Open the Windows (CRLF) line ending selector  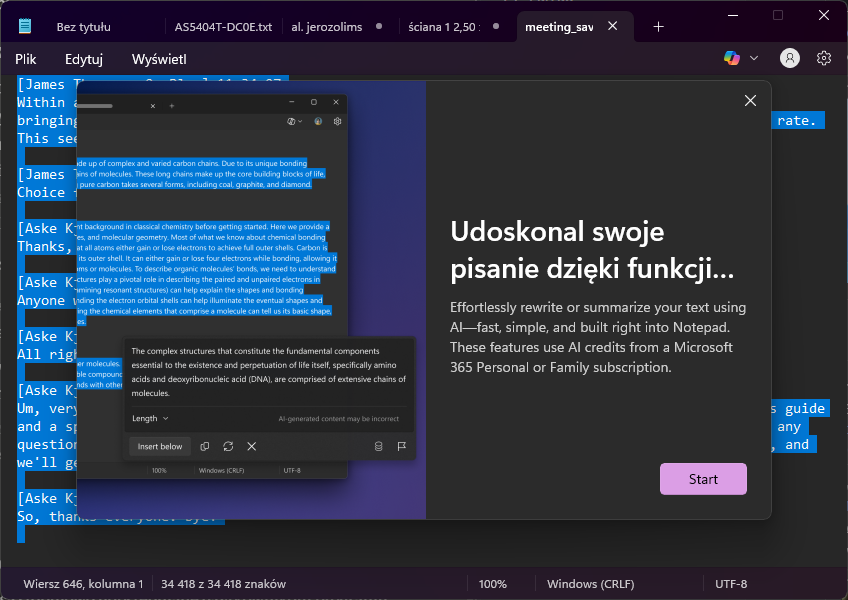pyautogui.click(x=590, y=583)
